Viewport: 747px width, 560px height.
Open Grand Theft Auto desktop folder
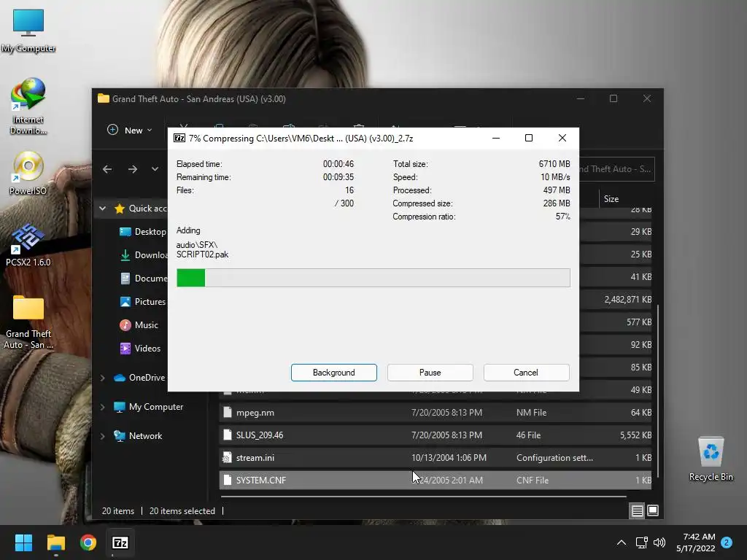(28, 322)
